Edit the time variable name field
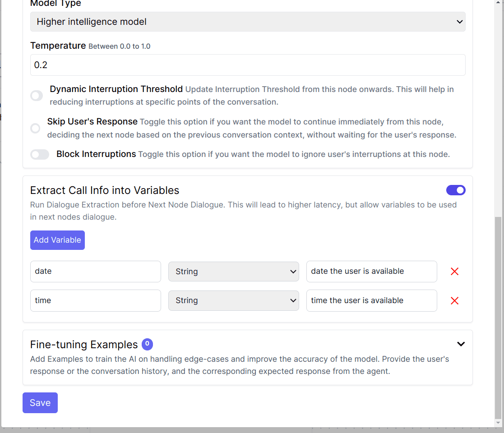Screen dimensions: 504x433 (96, 301)
